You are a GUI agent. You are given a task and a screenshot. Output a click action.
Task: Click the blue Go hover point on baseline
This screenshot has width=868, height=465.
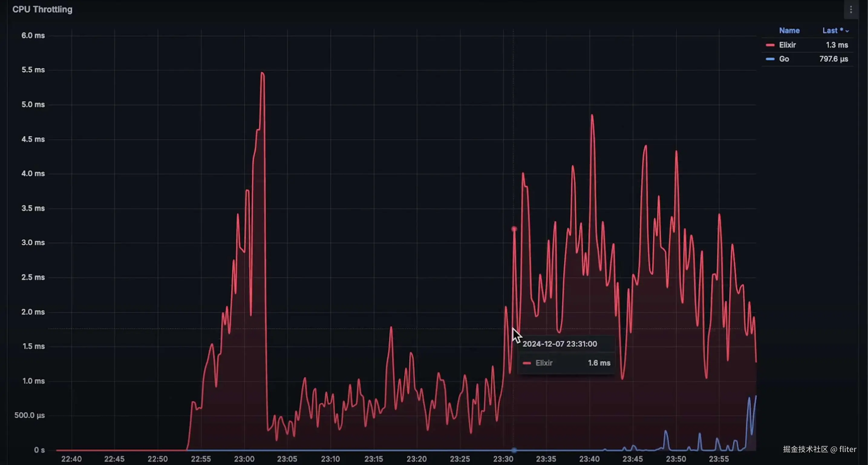click(514, 450)
